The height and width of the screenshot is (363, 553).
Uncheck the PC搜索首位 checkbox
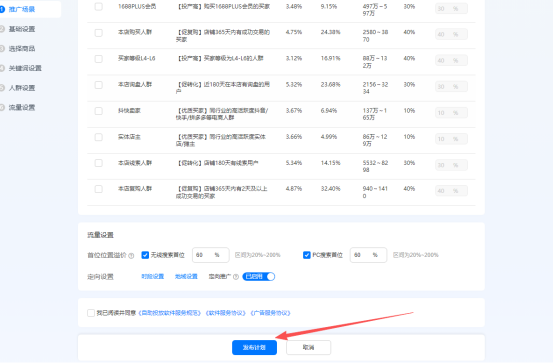(x=306, y=255)
